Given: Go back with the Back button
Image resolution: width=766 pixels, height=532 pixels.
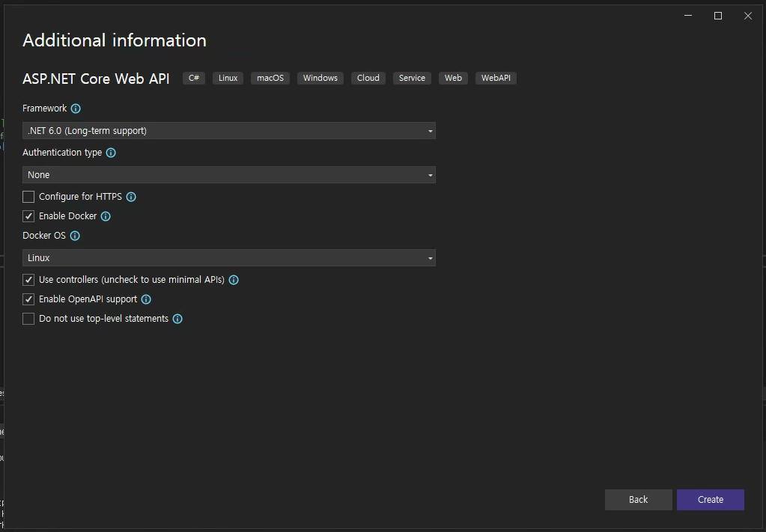Looking at the screenshot, I should click(x=638, y=500).
